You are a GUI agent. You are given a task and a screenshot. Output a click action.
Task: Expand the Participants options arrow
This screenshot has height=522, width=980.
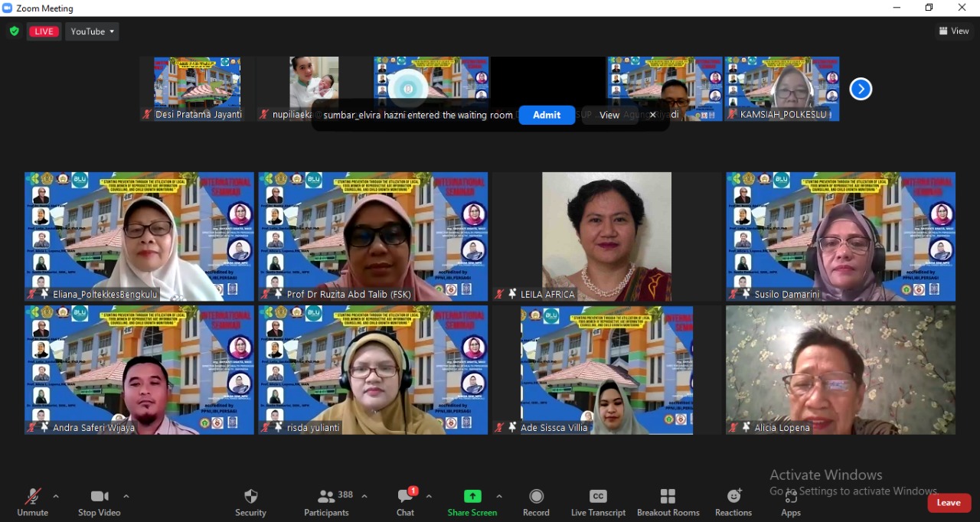(x=364, y=496)
